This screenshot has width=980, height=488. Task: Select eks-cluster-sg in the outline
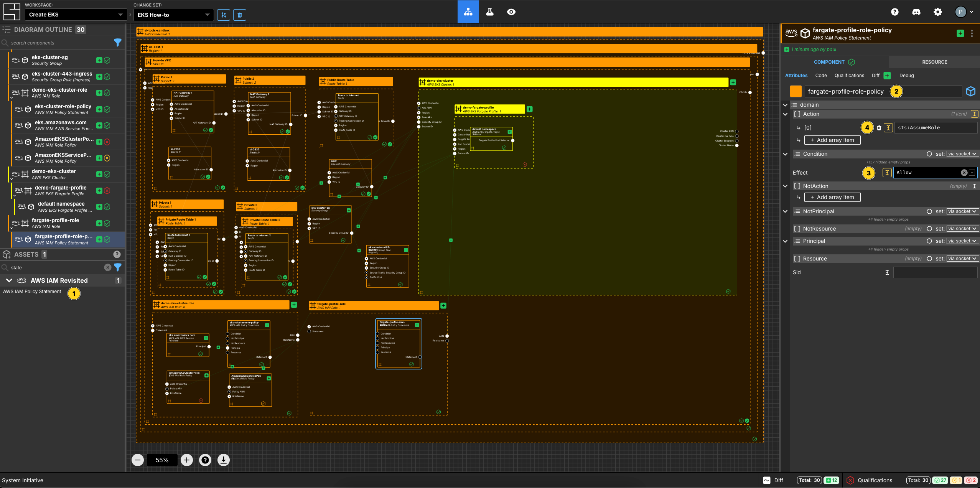(x=66, y=60)
